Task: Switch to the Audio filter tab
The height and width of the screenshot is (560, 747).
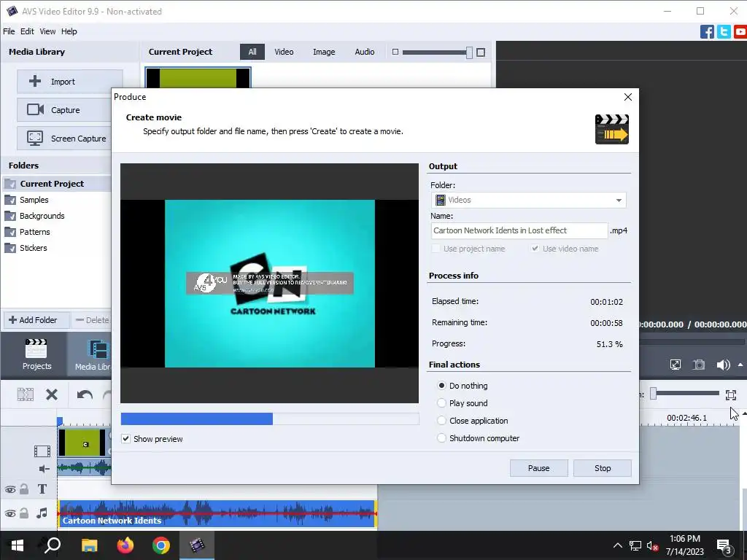Action: pos(365,52)
